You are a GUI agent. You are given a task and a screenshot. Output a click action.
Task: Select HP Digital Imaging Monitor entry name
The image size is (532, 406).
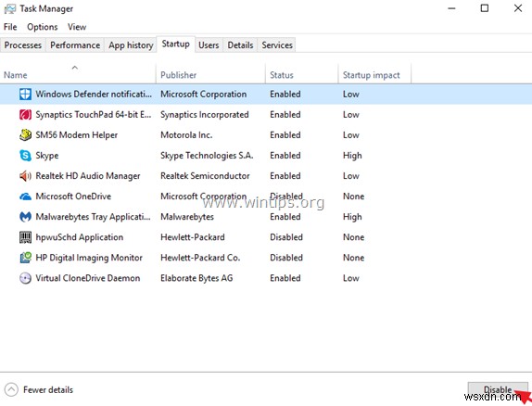click(x=89, y=258)
